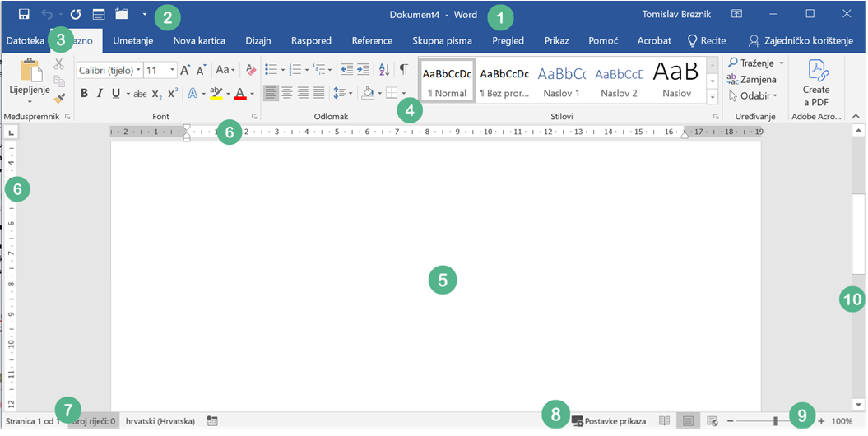Apply subscript formatting with X₂ icon

[156, 93]
